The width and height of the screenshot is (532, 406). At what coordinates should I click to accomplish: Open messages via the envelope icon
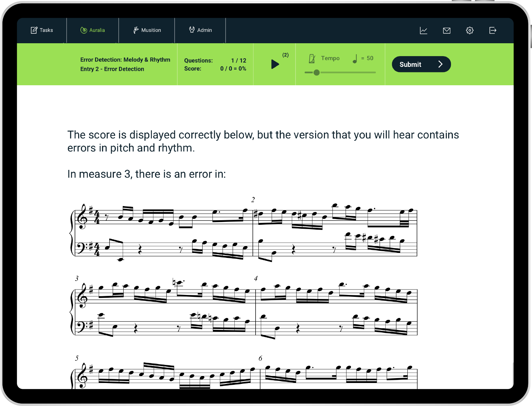[x=446, y=30]
